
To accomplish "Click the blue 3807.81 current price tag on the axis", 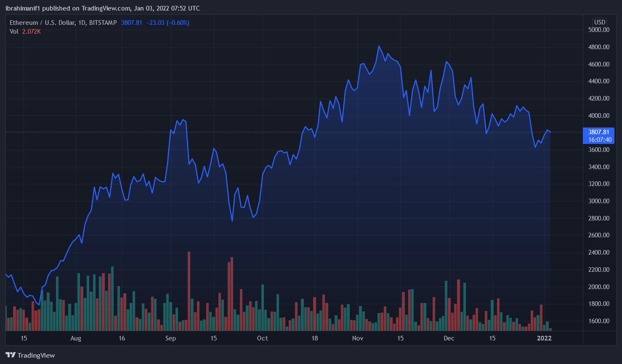I will 598,132.
